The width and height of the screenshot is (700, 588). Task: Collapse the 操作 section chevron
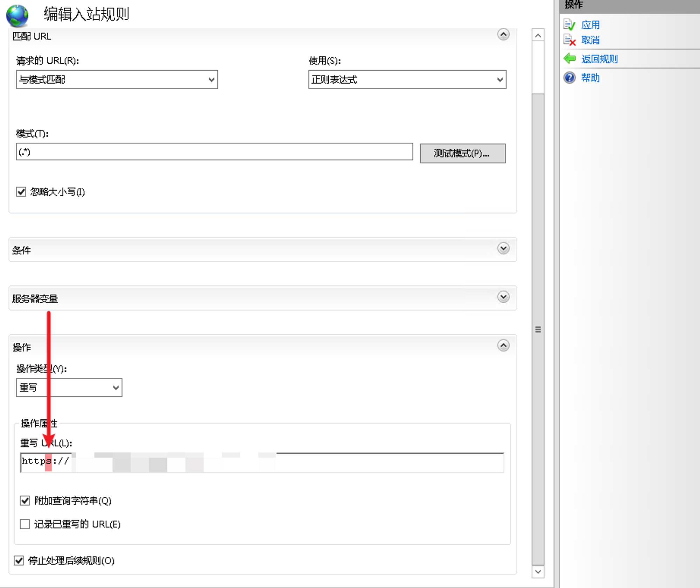click(x=503, y=346)
